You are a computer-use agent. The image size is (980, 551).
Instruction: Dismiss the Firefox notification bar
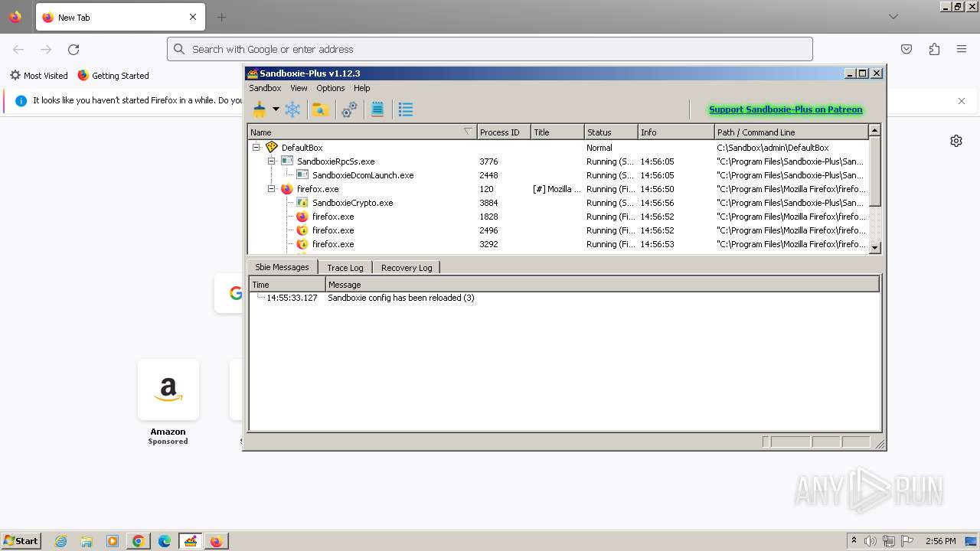(x=962, y=101)
